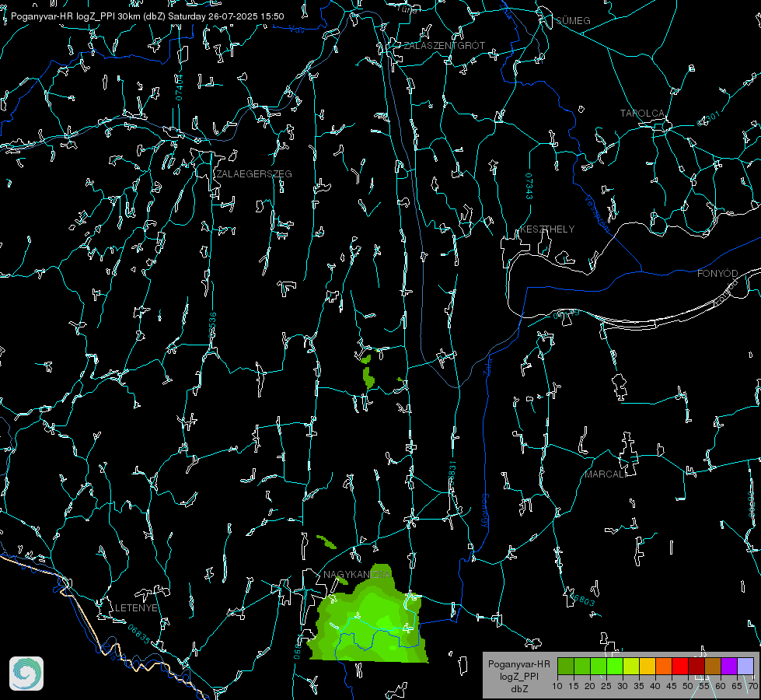The image size is (761, 700).
Task: Click the 35-40 dBZ yellow swatch
Action: [648, 666]
